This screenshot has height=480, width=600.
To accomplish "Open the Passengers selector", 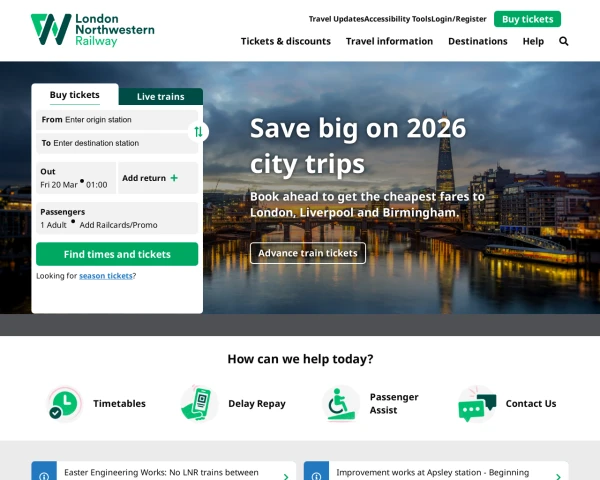I will point(117,218).
